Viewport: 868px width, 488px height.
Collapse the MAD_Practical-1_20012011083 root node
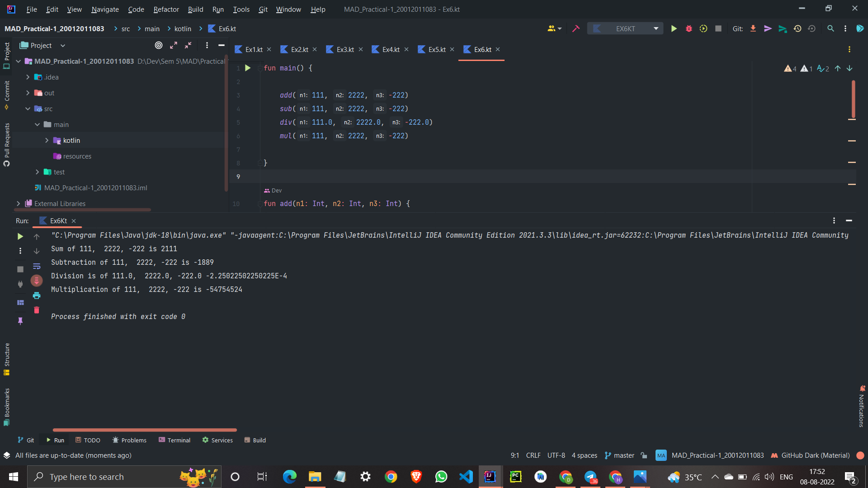19,61
